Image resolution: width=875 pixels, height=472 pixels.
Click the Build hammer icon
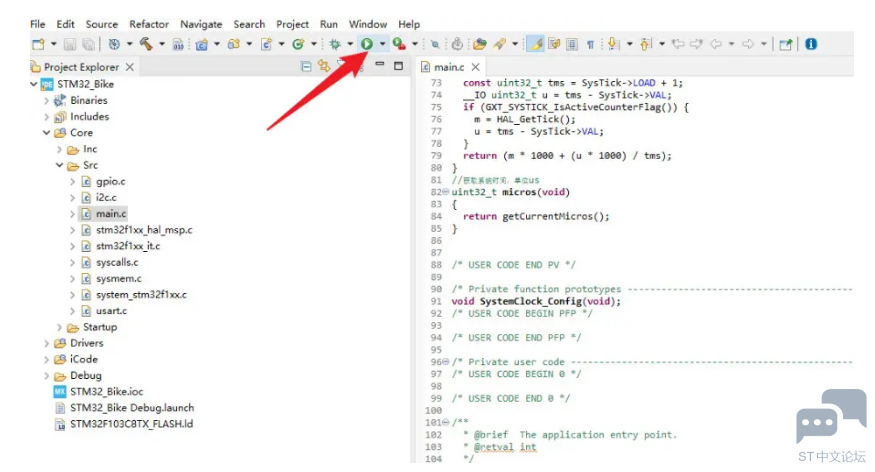[x=146, y=44]
